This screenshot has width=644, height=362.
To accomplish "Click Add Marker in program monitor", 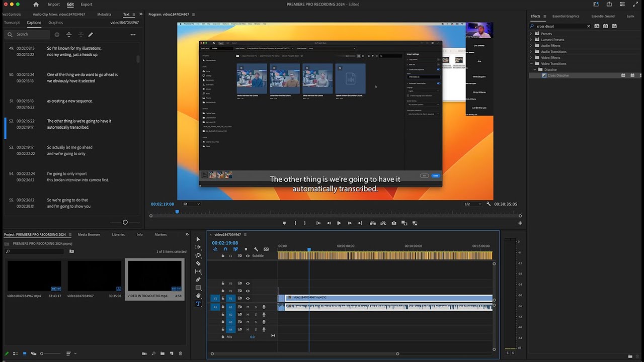I will (x=284, y=223).
